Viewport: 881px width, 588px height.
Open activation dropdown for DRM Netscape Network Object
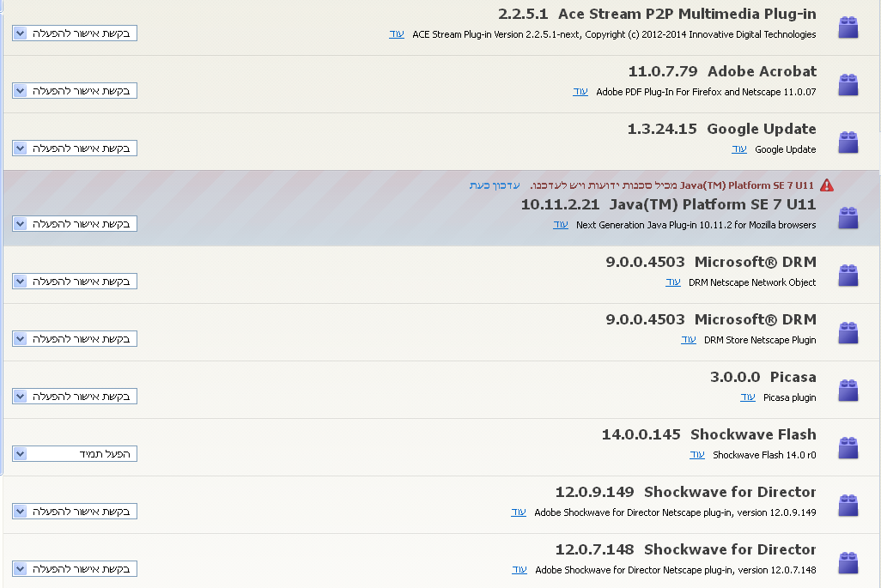tap(75, 282)
